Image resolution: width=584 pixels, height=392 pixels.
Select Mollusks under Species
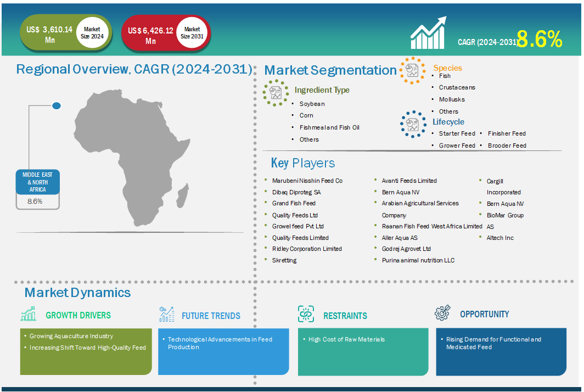coord(452,99)
